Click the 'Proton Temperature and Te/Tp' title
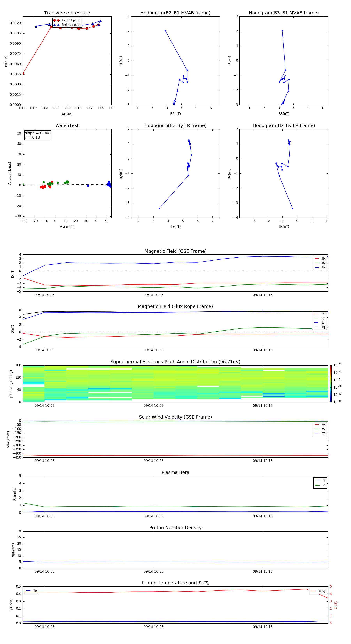 pos(175,583)
